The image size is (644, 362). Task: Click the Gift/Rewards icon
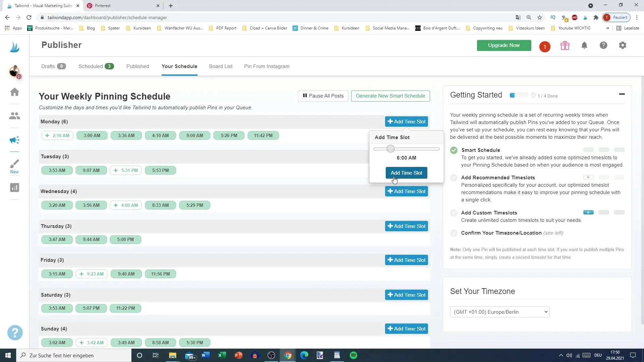pos(565,46)
